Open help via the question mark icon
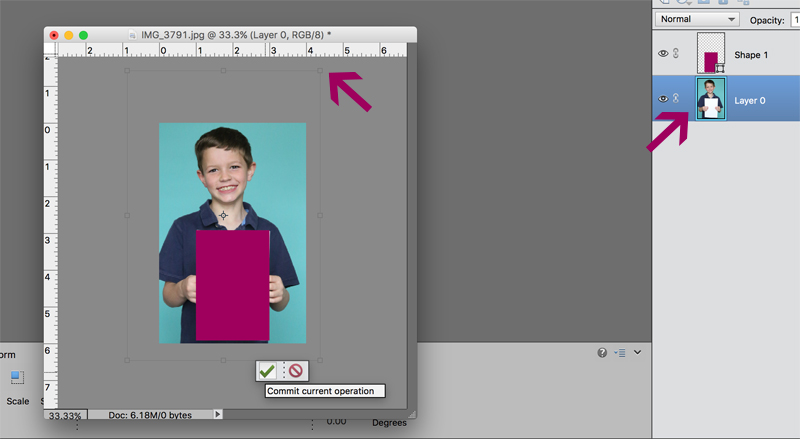The image size is (800, 439). (602, 352)
